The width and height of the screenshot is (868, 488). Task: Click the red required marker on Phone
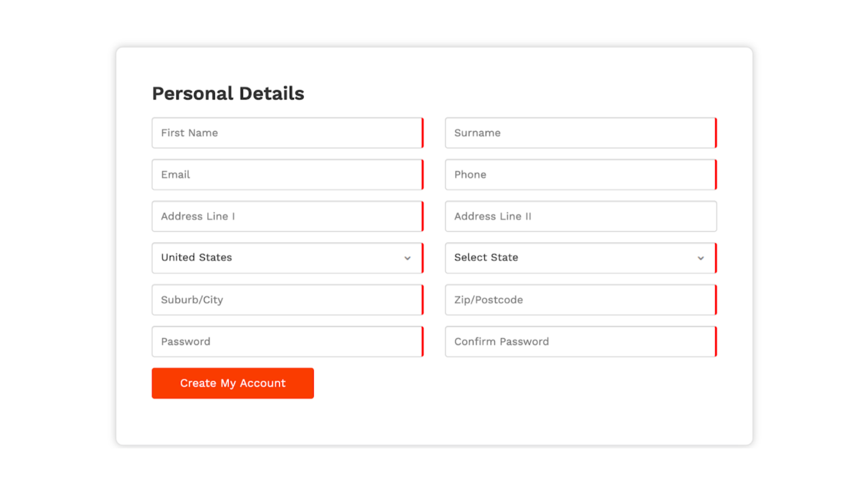[716, 174]
